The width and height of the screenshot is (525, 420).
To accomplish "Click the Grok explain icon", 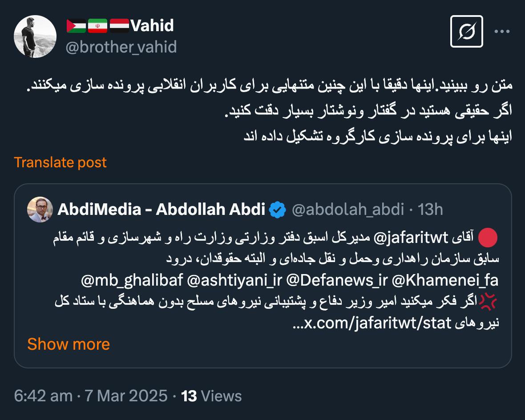I will [x=466, y=32].
